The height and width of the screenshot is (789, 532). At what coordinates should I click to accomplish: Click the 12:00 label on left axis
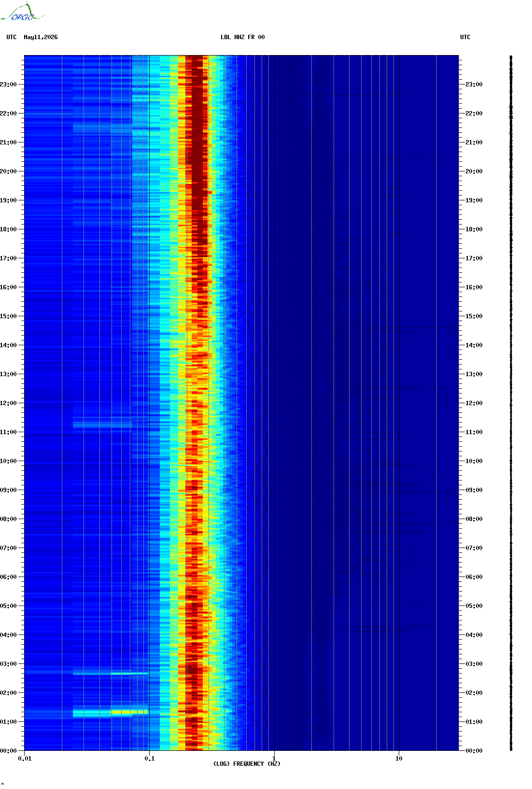(x=8, y=403)
